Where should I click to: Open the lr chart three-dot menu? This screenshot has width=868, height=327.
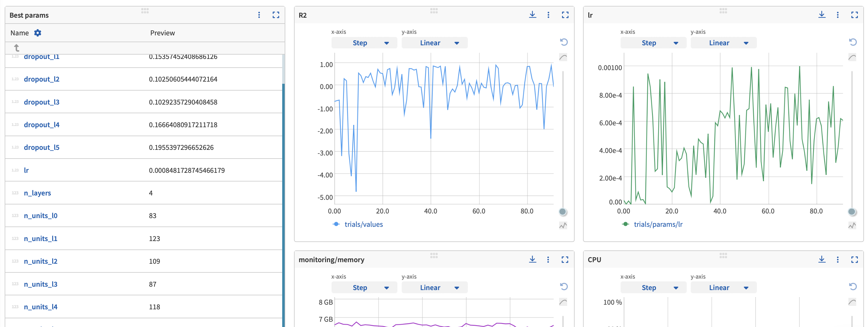(x=838, y=15)
